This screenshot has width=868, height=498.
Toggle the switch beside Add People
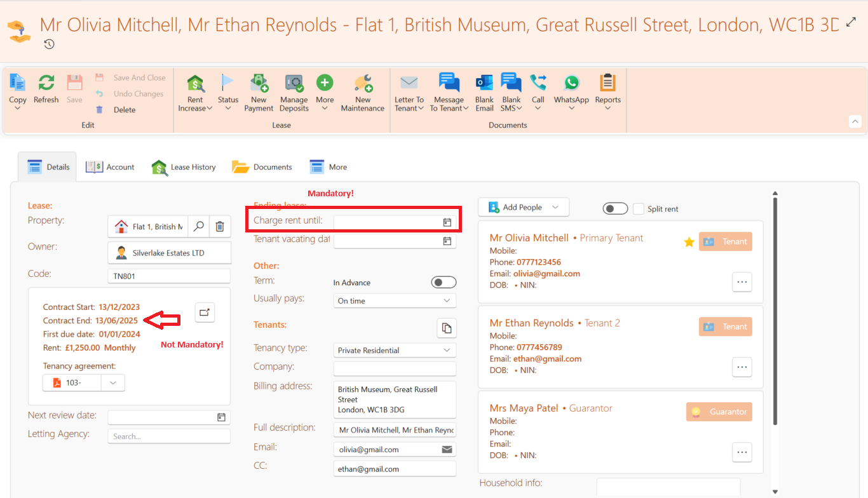coord(614,209)
